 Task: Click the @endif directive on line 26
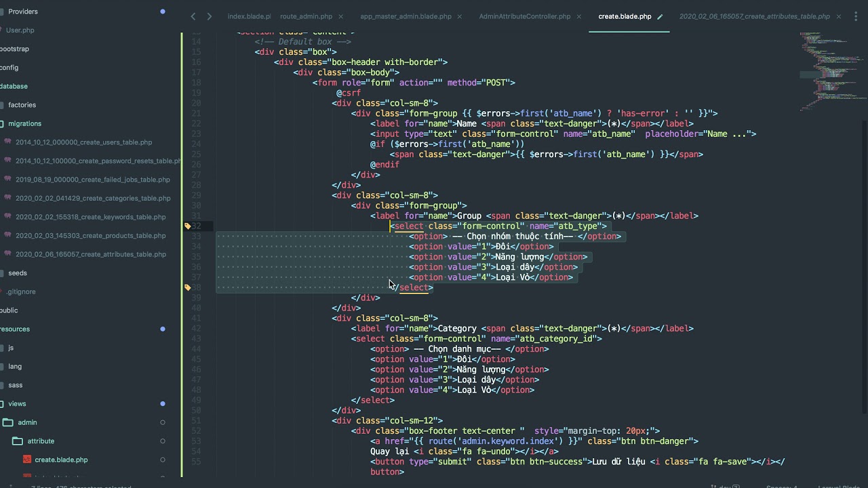tap(384, 164)
